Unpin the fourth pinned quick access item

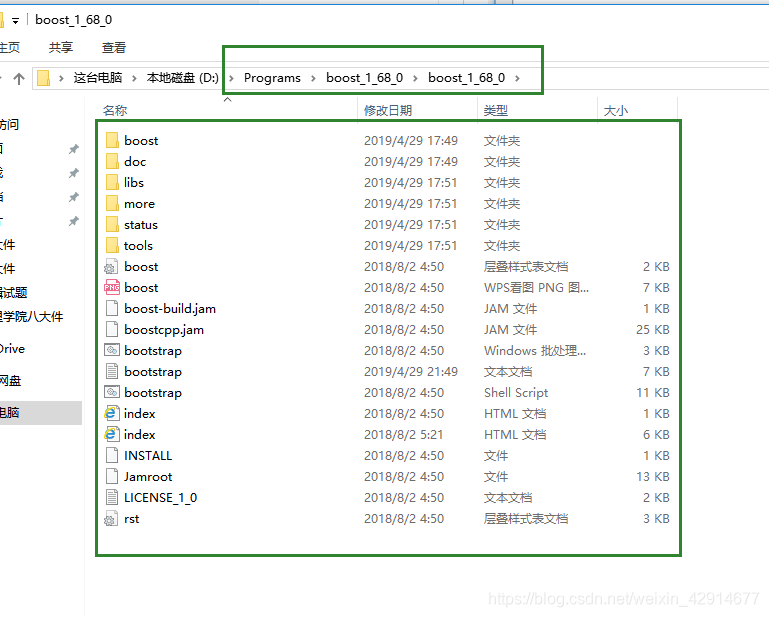tap(74, 221)
